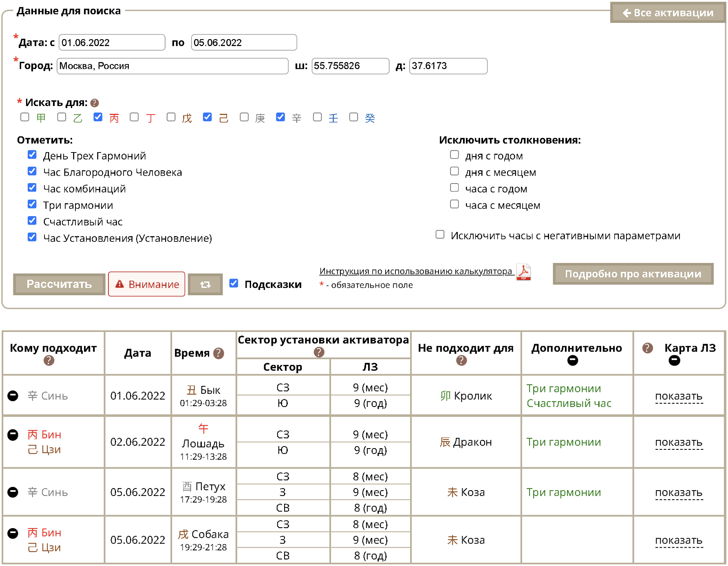Collapse the 05.06.2022 Синь row

tap(13, 492)
